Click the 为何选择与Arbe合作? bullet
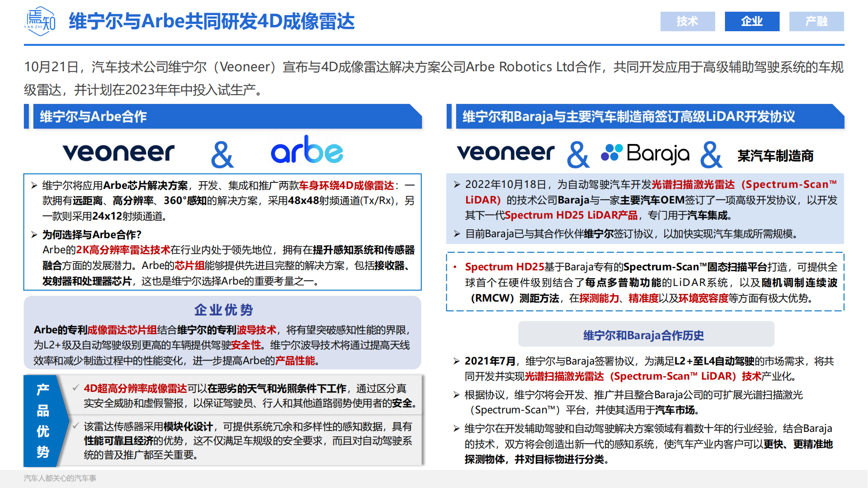Screen dimensions: 868x488 pos(92,235)
